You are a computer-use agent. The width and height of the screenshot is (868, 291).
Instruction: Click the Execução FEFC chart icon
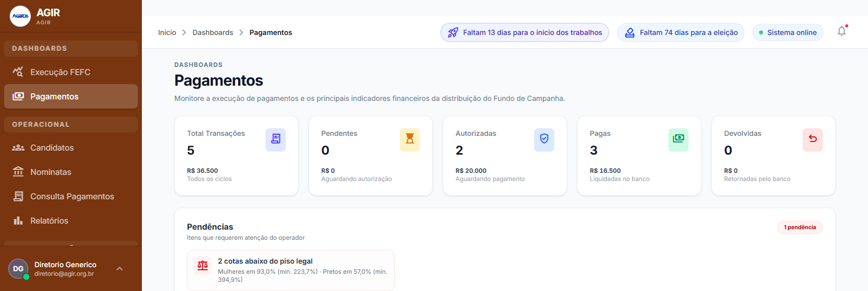point(18,72)
